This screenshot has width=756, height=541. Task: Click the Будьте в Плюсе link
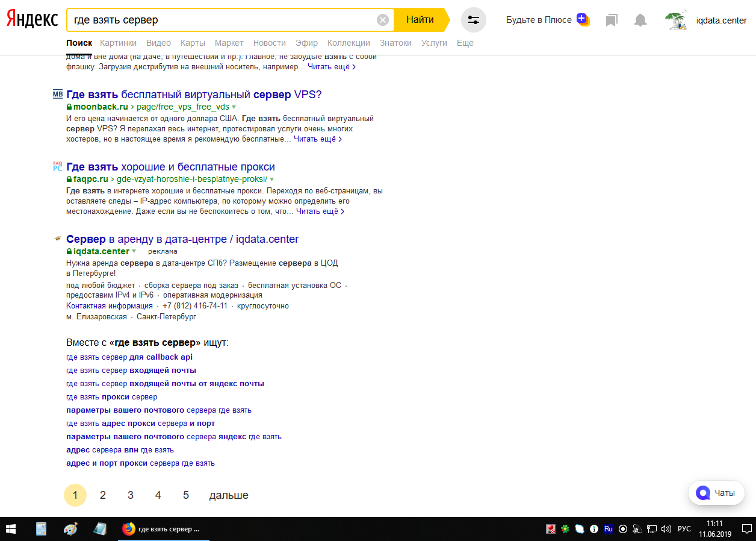click(539, 20)
